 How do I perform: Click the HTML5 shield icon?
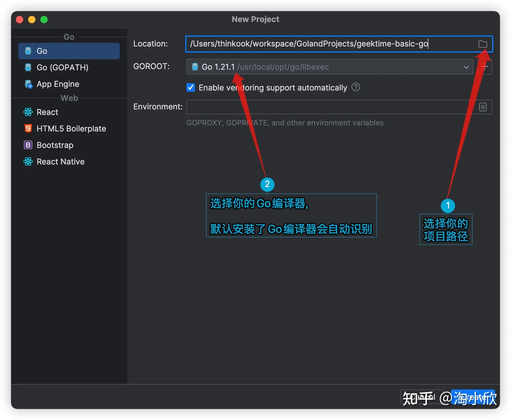[28, 129]
